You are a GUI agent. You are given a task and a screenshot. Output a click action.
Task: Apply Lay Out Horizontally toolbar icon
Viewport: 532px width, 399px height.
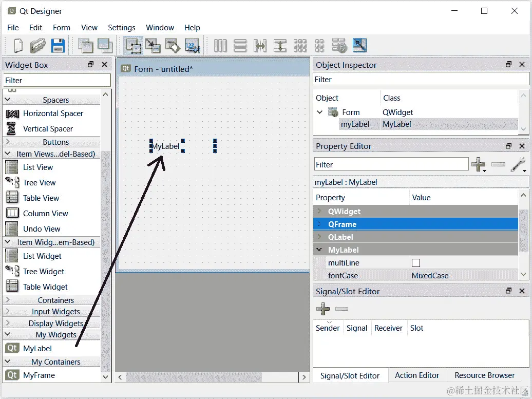pyautogui.click(x=220, y=46)
